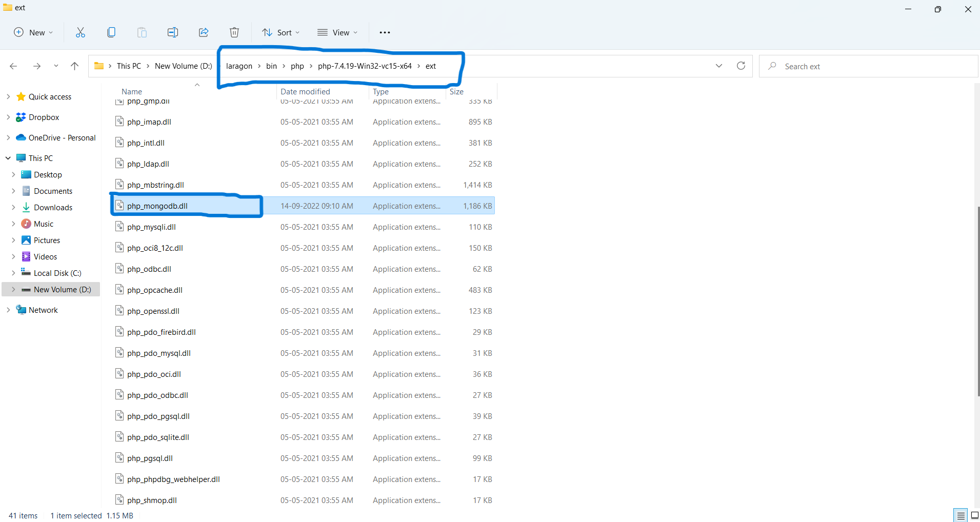The image size is (980, 522).
Task: Select php_mbstring.dll file name
Action: [x=155, y=185]
